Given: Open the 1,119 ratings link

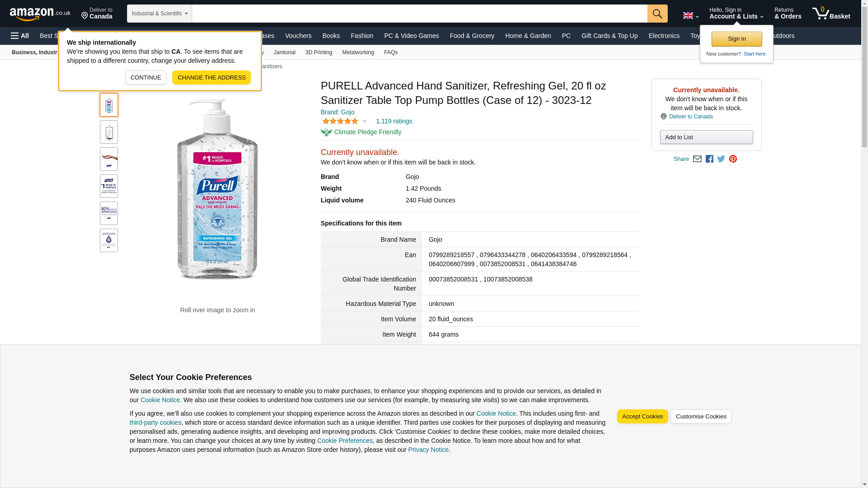Looking at the screenshot, I should (x=394, y=121).
